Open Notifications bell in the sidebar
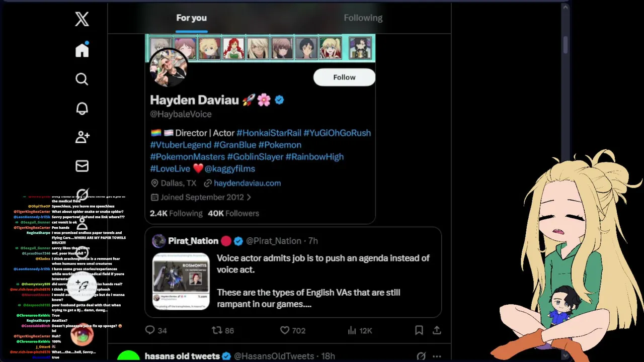 tap(82, 108)
